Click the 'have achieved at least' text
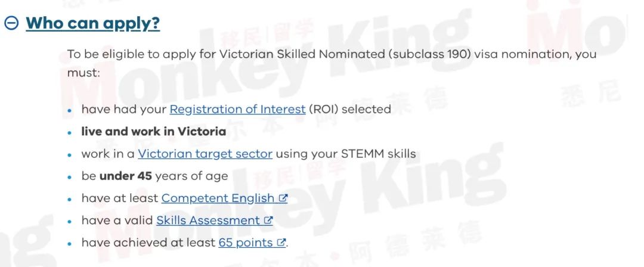Viewport: 644px width, 267px height. point(148,243)
